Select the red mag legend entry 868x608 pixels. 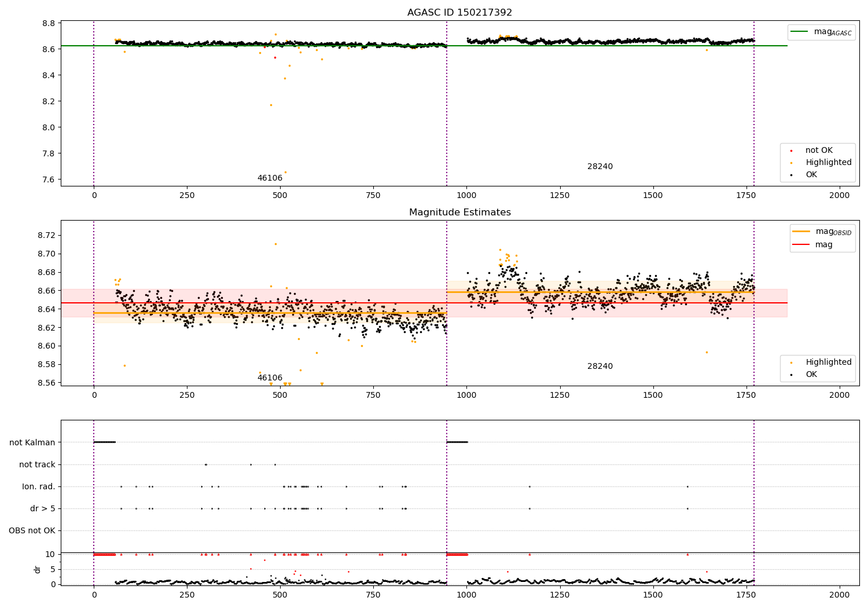click(x=812, y=244)
